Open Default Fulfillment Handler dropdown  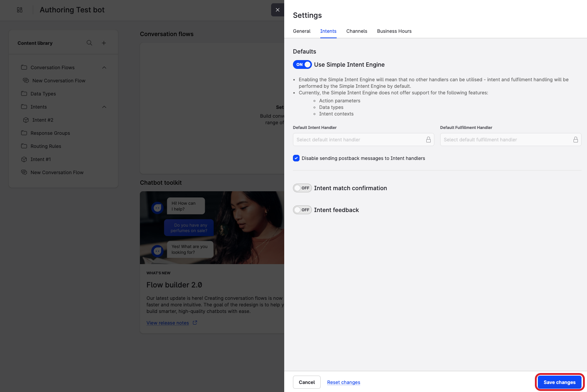[x=510, y=140]
